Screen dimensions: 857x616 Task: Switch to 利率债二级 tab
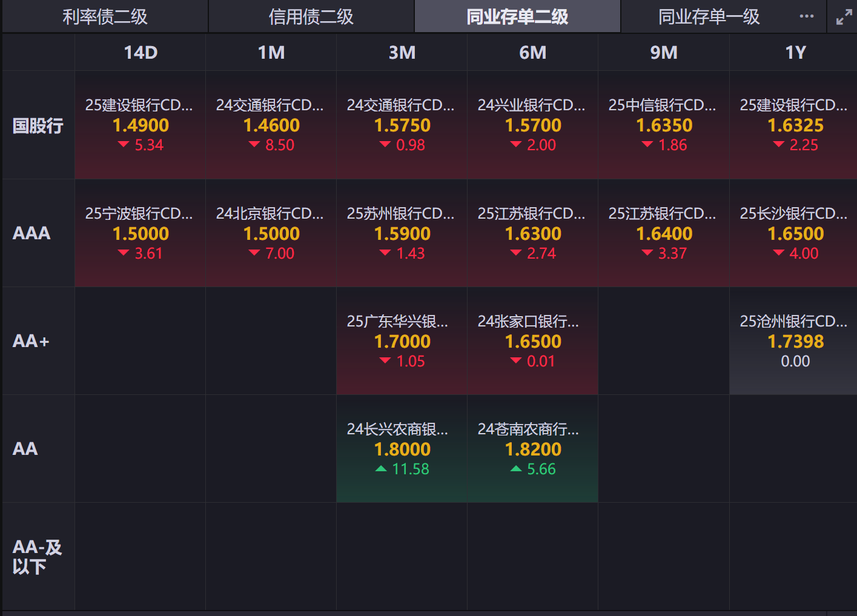[105, 16]
